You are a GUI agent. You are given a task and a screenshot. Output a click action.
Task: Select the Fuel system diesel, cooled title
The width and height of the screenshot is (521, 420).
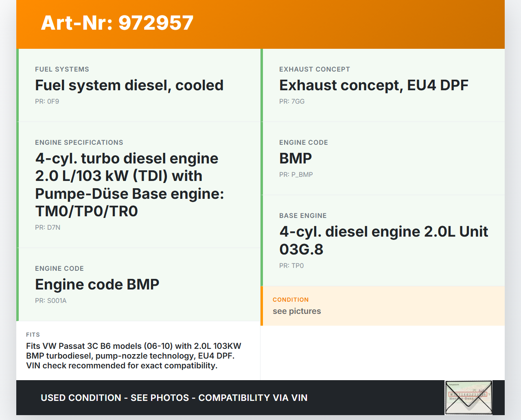129,85
